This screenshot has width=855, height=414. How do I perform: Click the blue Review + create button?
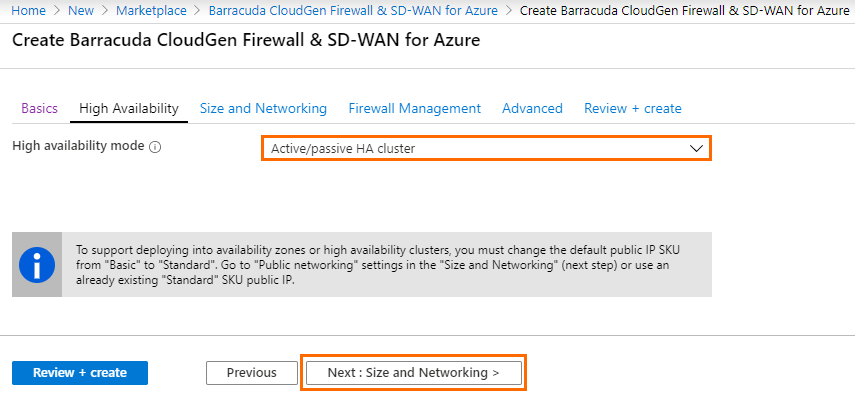[80, 373]
